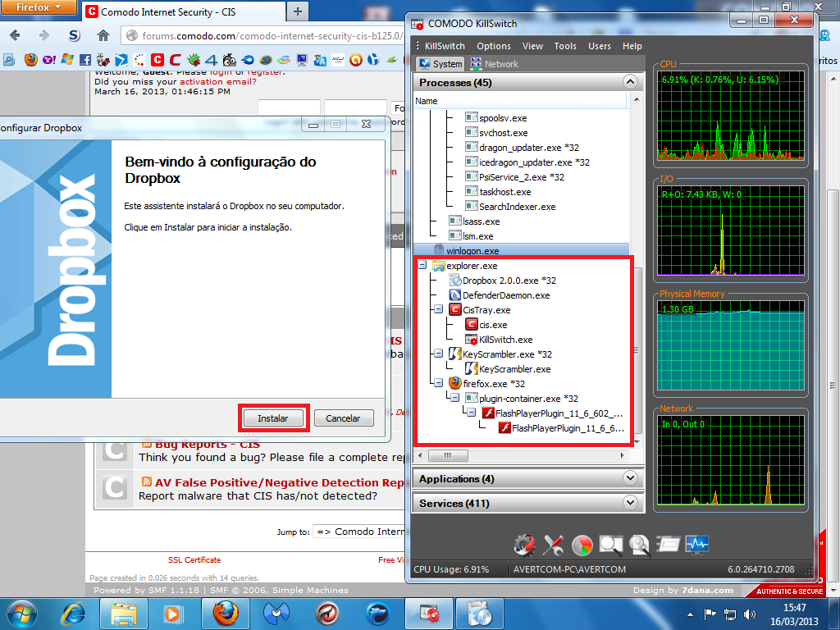Open the Users menu
The width and height of the screenshot is (840, 630).
tap(600, 46)
